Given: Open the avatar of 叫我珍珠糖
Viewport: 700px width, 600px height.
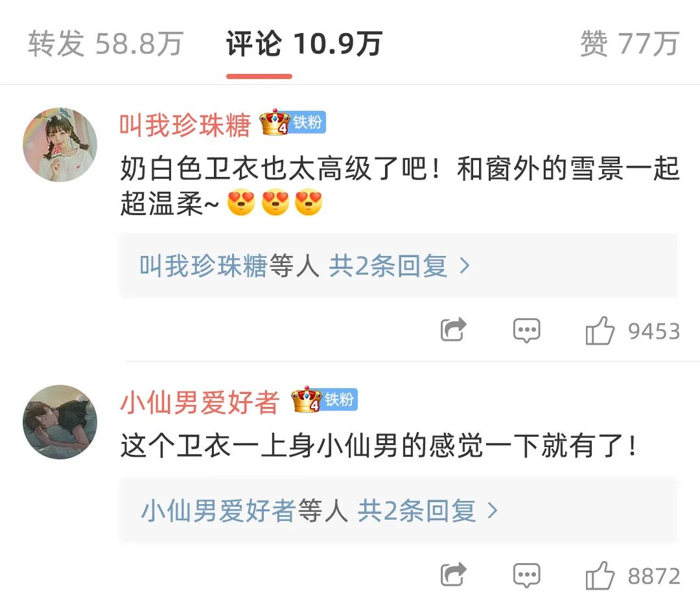Looking at the screenshot, I should [x=60, y=144].
